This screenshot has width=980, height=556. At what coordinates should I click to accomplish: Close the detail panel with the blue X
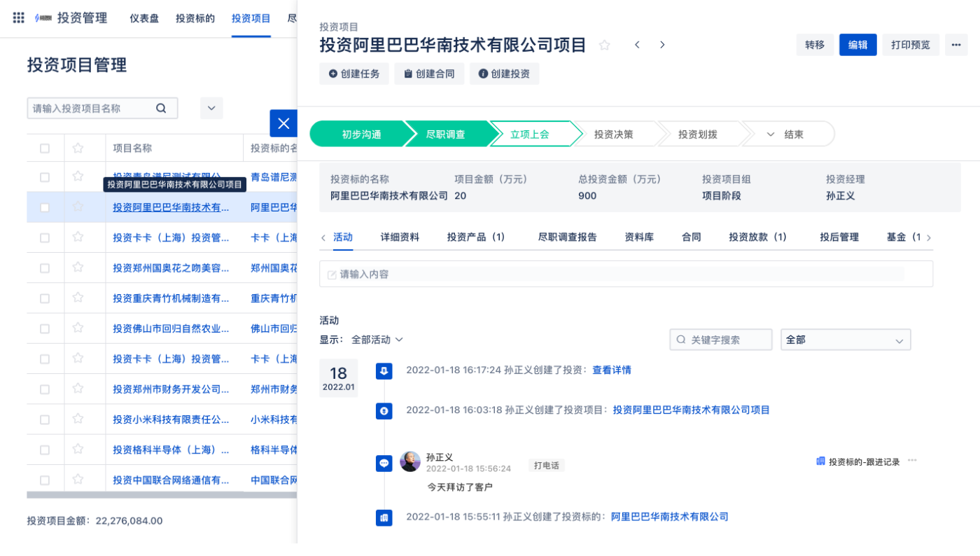pos(283,123)
